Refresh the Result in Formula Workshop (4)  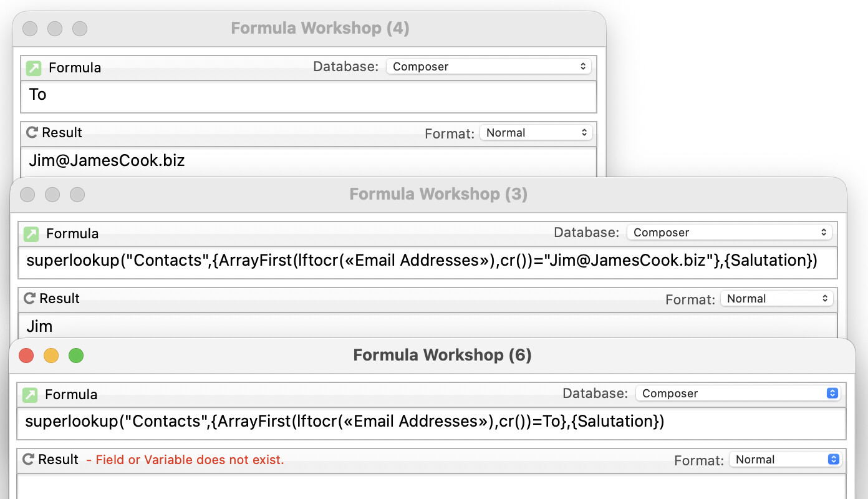[32, 132]
